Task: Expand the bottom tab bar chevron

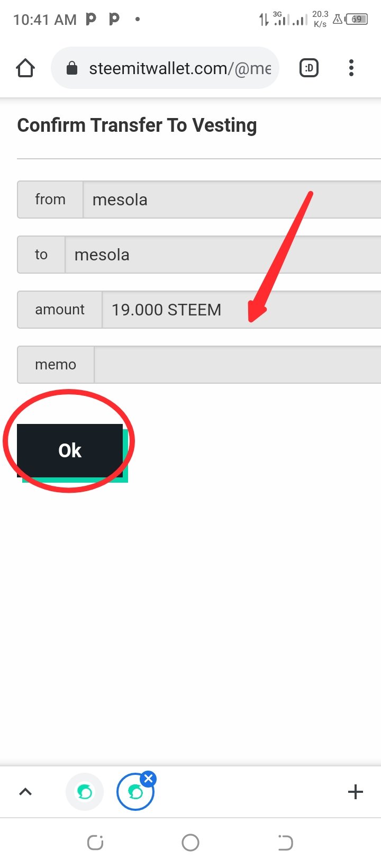Action: click(25, 792)
